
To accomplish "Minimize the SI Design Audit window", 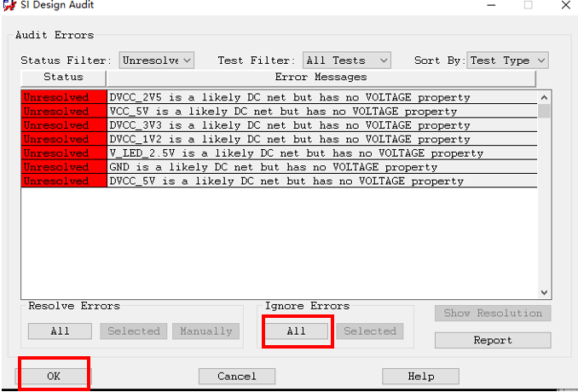I will click(x=491, y=5).
